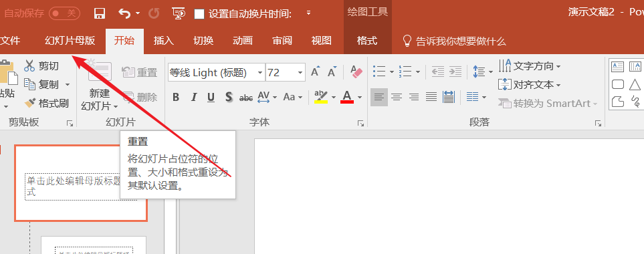This screenshot has height=254, width=644.
Task: Expand the 复制 dropdown arrow
Action: coord(68,85)
